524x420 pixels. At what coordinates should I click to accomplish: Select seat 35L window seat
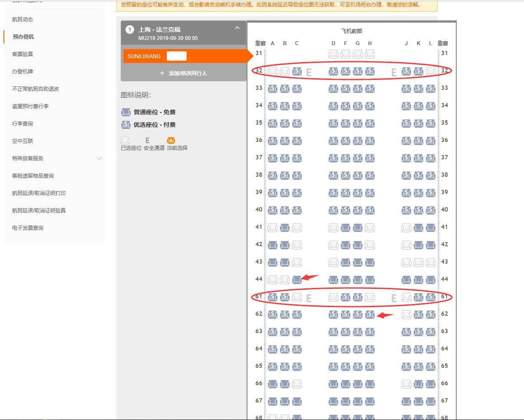pos(431,123)
